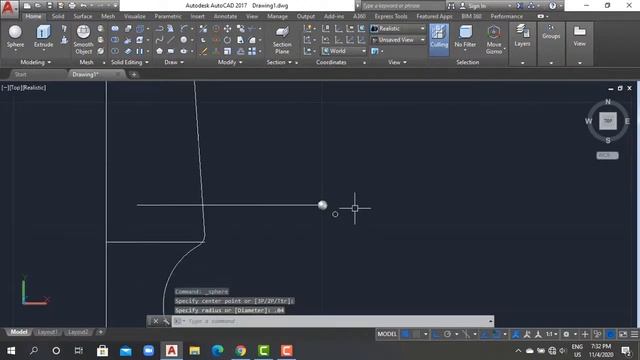Open the World UCS dropdown

(344, 51)
